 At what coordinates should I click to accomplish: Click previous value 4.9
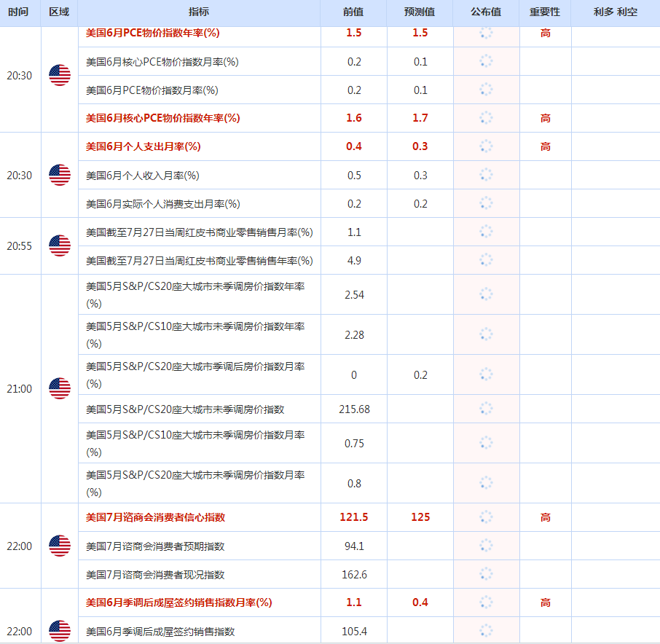354,261
